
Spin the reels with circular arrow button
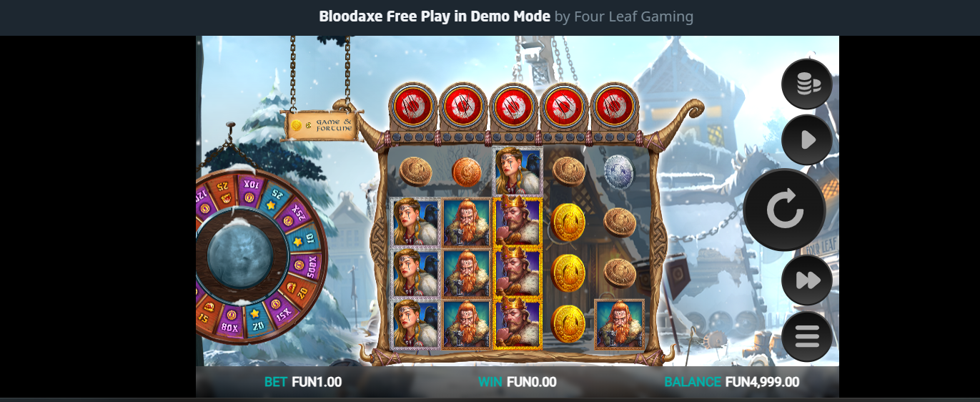[x=785, y=210]
